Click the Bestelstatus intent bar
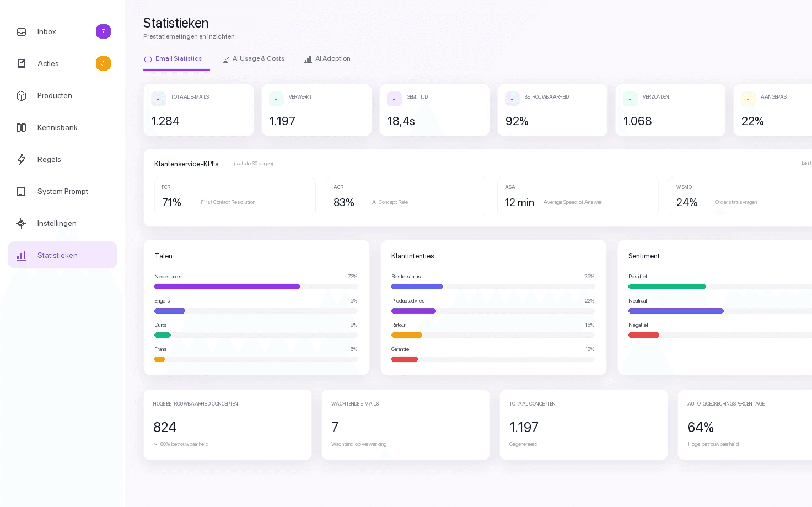812x507 pixels. pyautogui.click(x=493, y=287)
